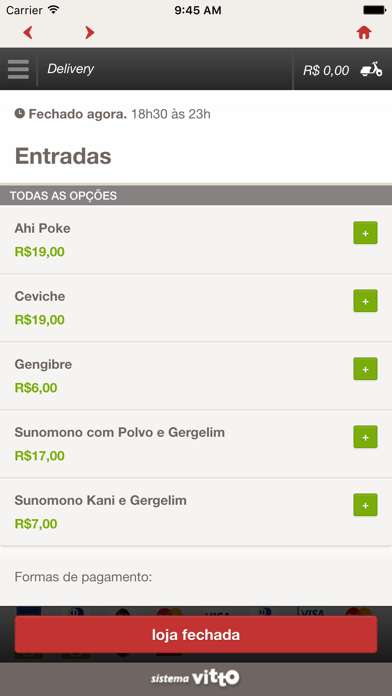Add Gengibre to the order
The image size is (392, 696).
click(365, 369)
